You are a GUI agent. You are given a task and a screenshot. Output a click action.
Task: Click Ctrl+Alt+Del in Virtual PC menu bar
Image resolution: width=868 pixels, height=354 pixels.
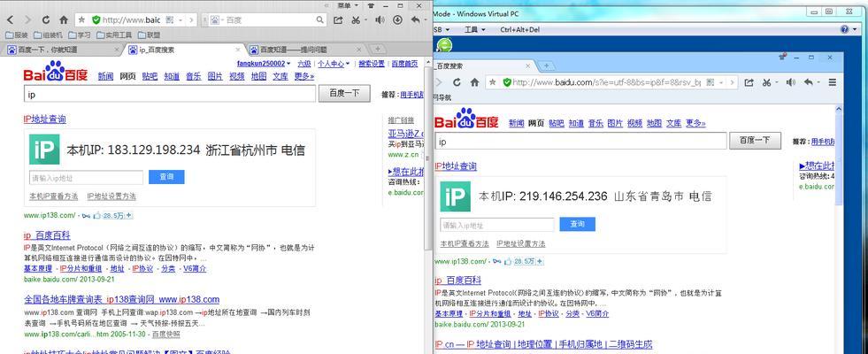point(519,29)
